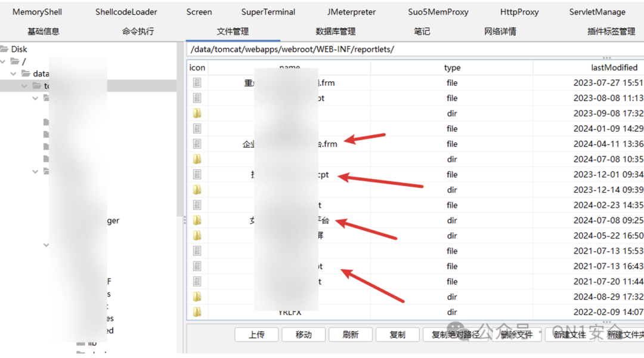This screenshot has width=644, height=358.
Task: Click folder icon in 2024-07-08 09:25 row
Action: point(197,220)
